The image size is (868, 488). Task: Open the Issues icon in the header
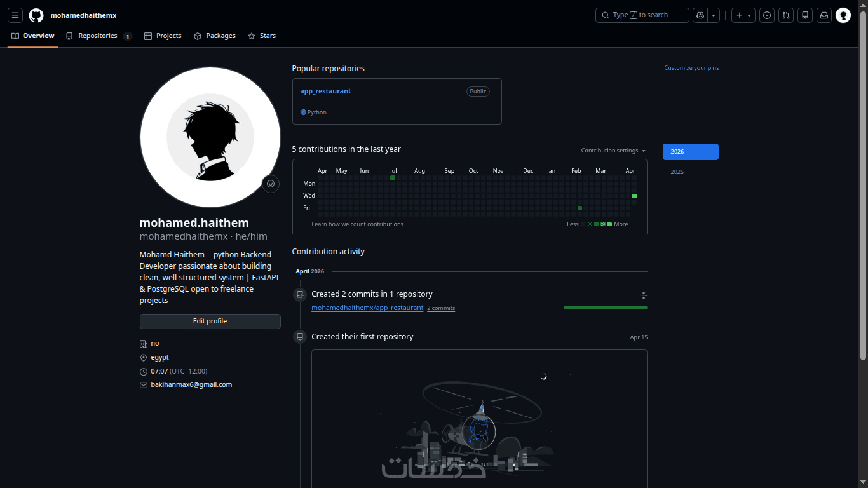[767, 15]
